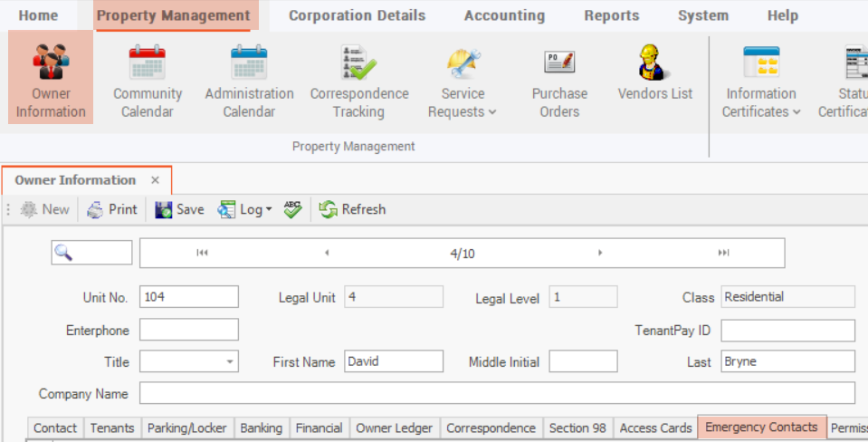Jump to the first owner record
868x442 pixels.
click(x=202, y=254)
